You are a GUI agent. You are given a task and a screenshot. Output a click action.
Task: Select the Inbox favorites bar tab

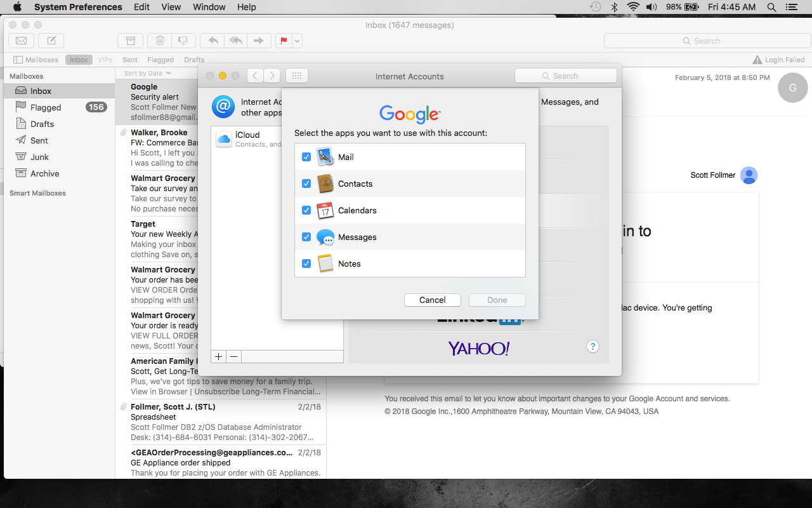pyautogui.click(x=79, y=60)
